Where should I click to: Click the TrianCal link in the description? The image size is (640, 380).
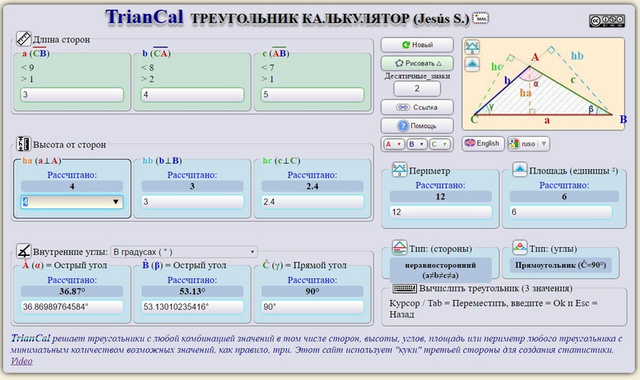click(30, 338)
